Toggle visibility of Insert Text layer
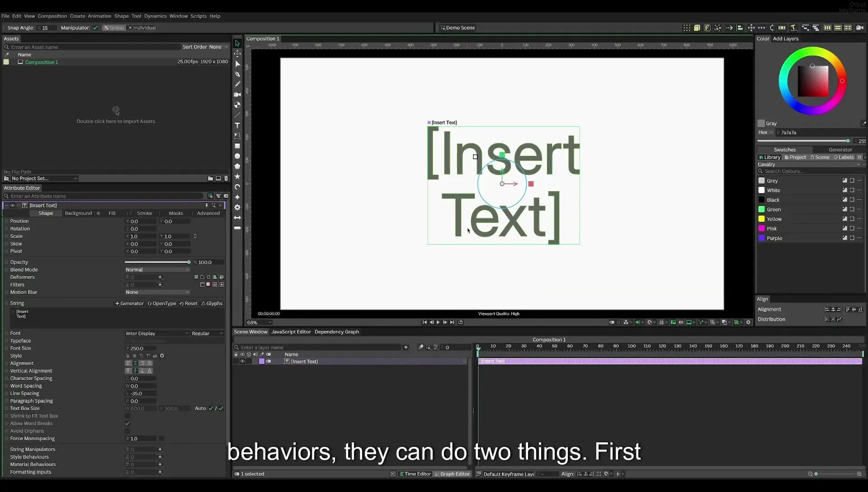The width and height of the screenshot is (868, 492). tap(242, 361)
